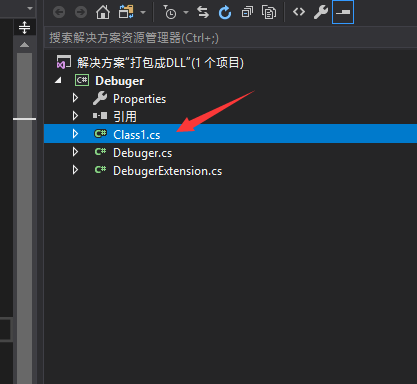Click the editor vertical scrollbar thumb
The width and height of the screenshot is (417, 384).
coord(24,218)
